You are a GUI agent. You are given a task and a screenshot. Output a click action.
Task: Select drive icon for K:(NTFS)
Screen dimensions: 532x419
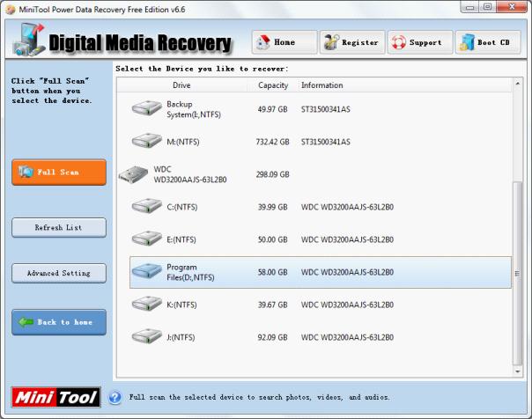tap(146, 304)
